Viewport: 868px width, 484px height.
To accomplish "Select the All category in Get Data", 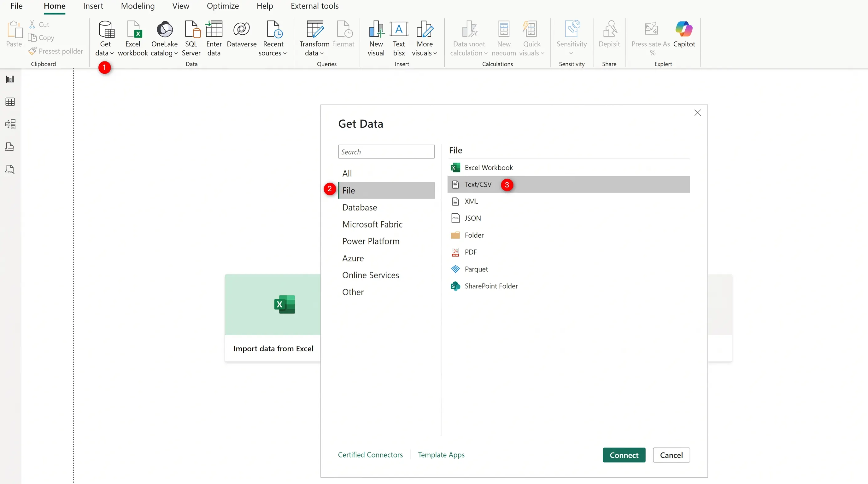I will click(x=386, y=173).
